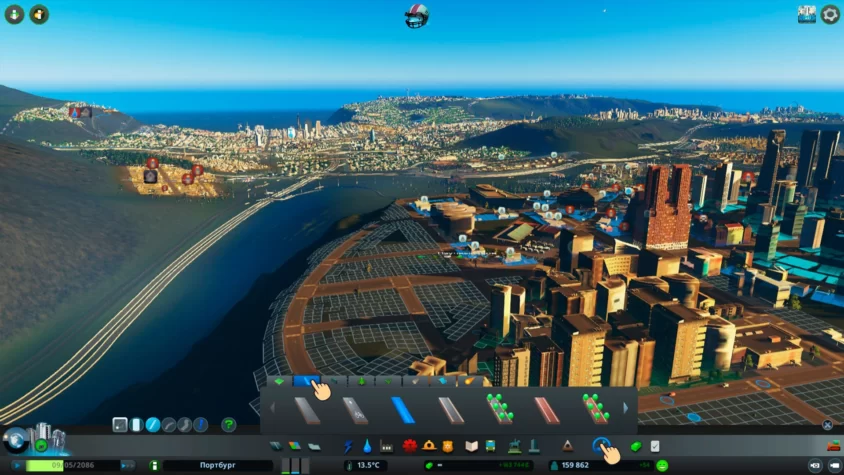Show previous items with left arrow

click(x=272, y=408)
